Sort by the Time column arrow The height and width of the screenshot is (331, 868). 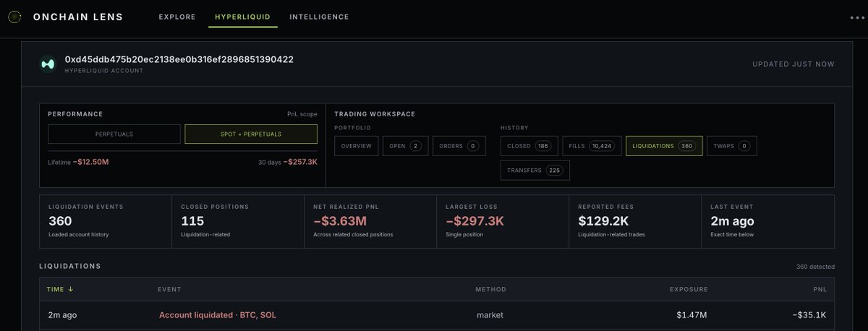[70, 289]
